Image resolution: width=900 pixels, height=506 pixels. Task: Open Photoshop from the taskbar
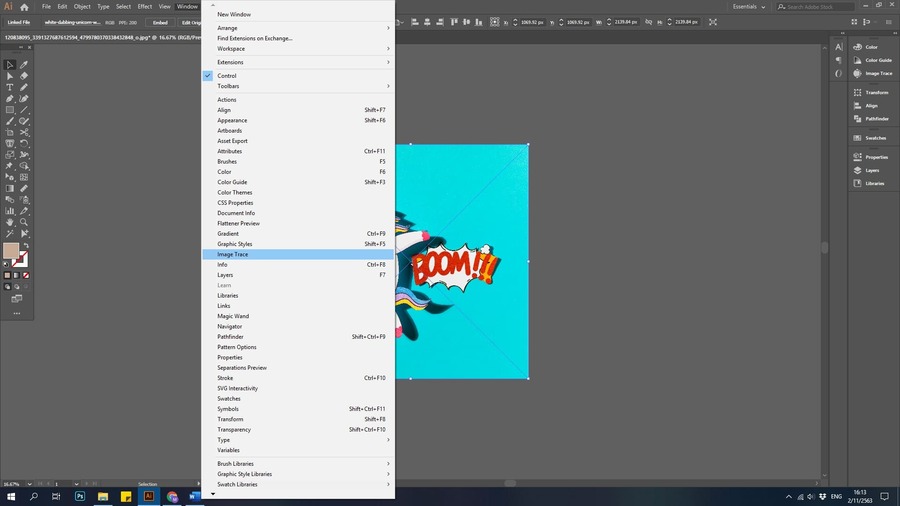tap(80, 496)
